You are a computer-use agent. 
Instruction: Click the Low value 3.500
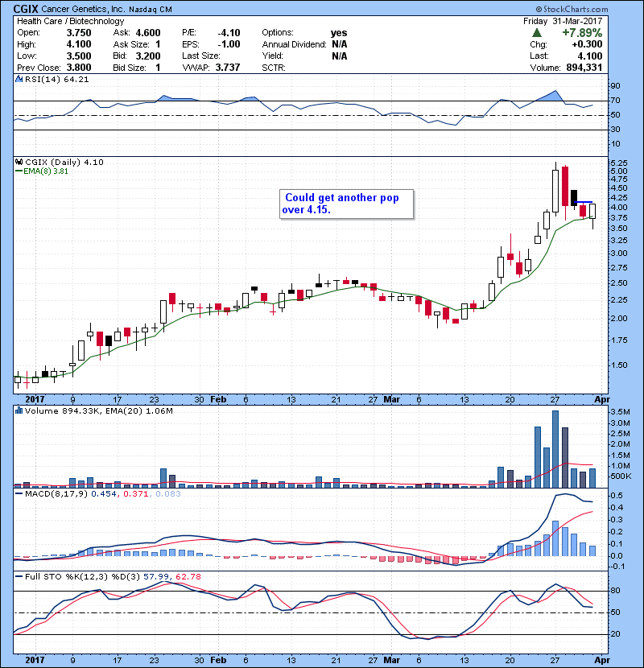pyautogui.click(x=79, y=56)
